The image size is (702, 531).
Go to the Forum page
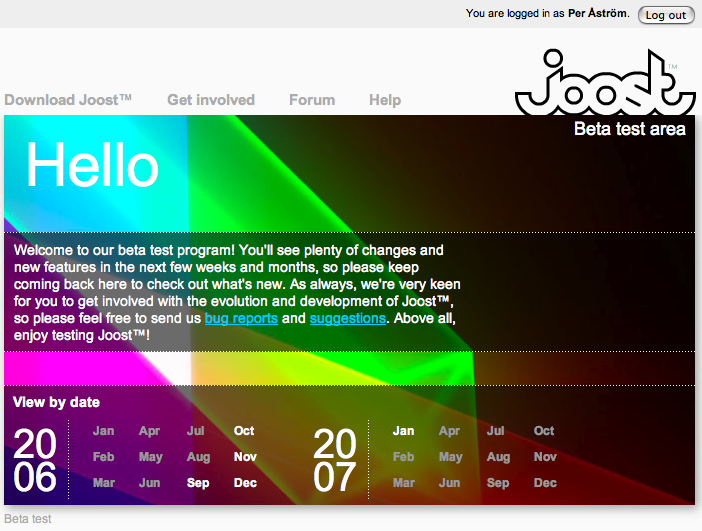pyautogui.click(x=312, y=100)
